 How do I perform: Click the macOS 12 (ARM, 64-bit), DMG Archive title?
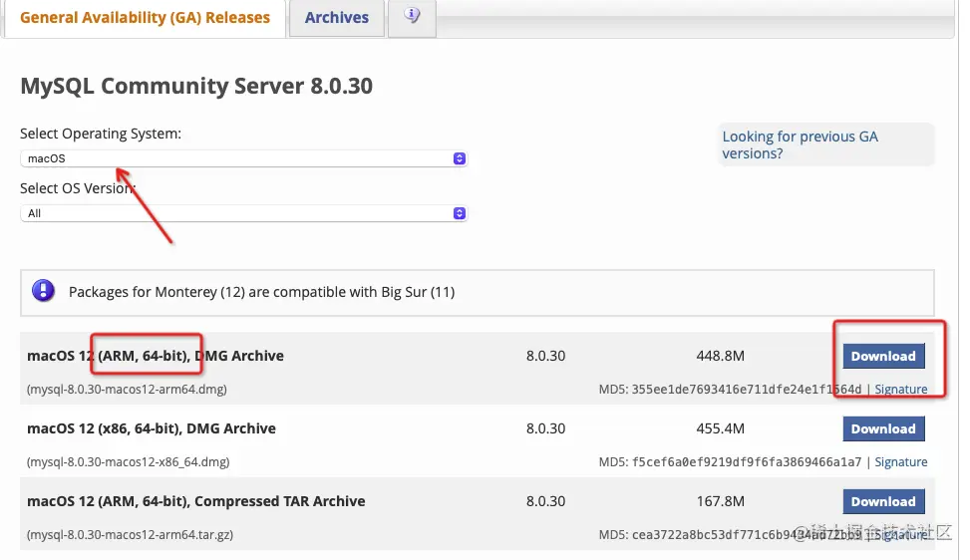pyautogui.click(x=156, y=356)
